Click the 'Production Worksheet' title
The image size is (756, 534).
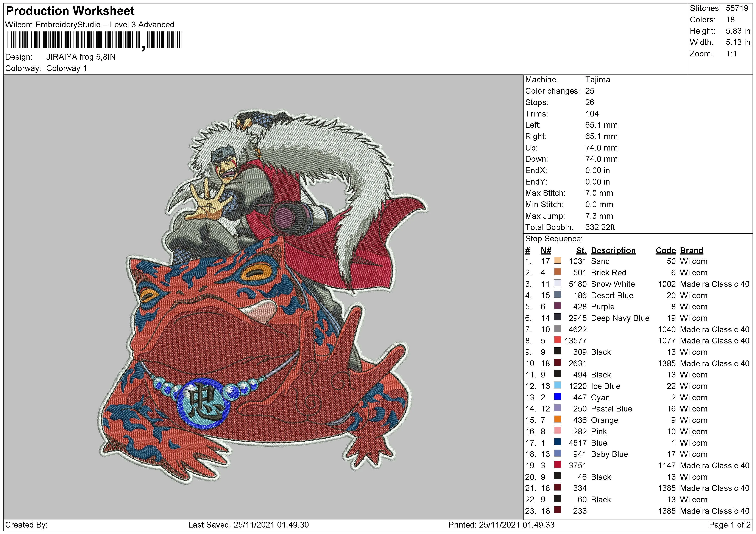pyautogui.click(x=70, y=11)
